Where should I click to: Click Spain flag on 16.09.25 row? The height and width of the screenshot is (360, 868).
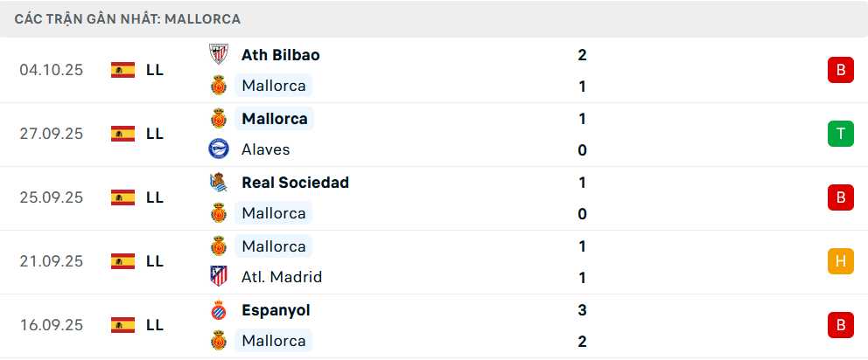click(122, 325)
